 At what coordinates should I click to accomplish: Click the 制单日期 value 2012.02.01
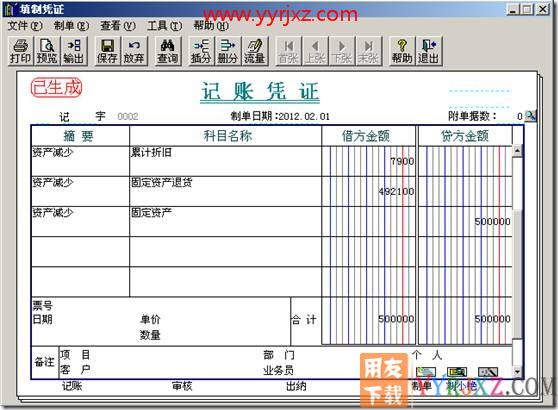tap(304, 116)
